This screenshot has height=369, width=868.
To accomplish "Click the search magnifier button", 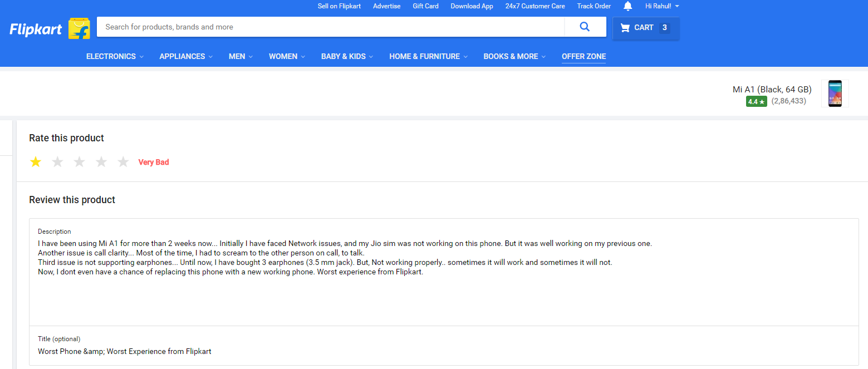I will 585,27.
